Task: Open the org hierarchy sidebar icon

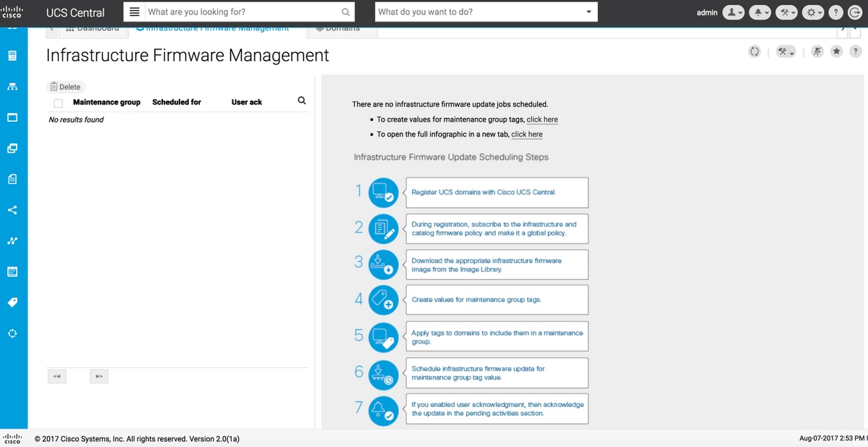Action: [x=12, y=86]
